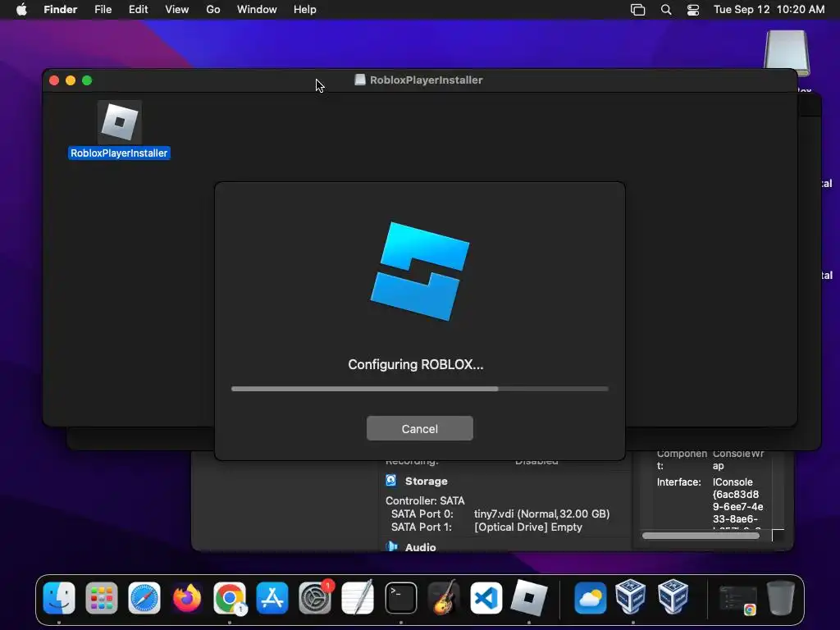Click the minimized Chrome window in the Dock
The width and height of the screenshot is (840, 630).
(x=737, y=598)
